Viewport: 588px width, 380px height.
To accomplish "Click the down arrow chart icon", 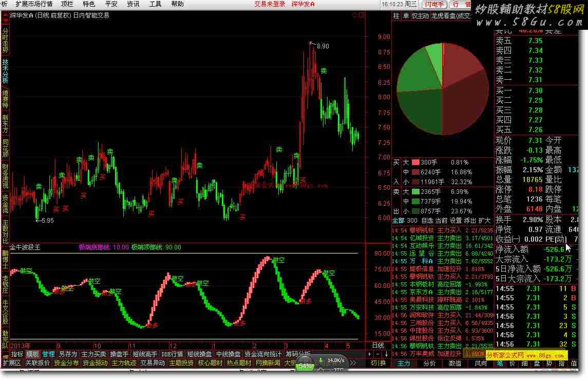I will click(386, 354).
